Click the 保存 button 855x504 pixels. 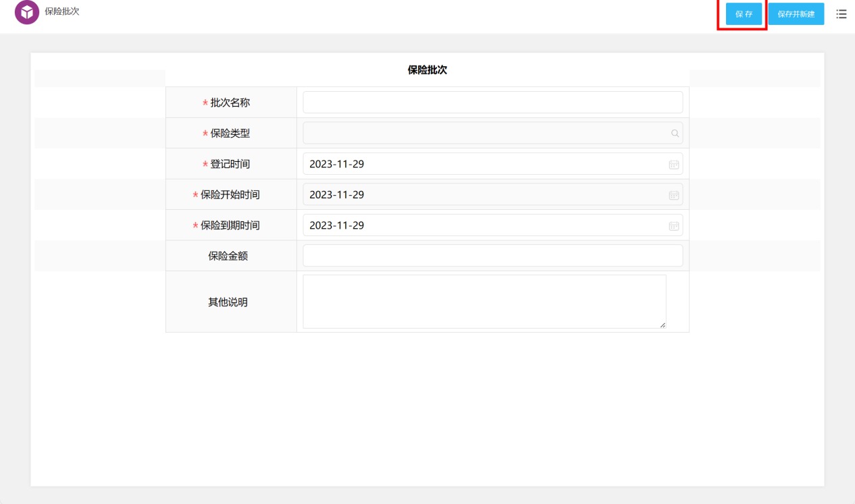tap(744, 14)
